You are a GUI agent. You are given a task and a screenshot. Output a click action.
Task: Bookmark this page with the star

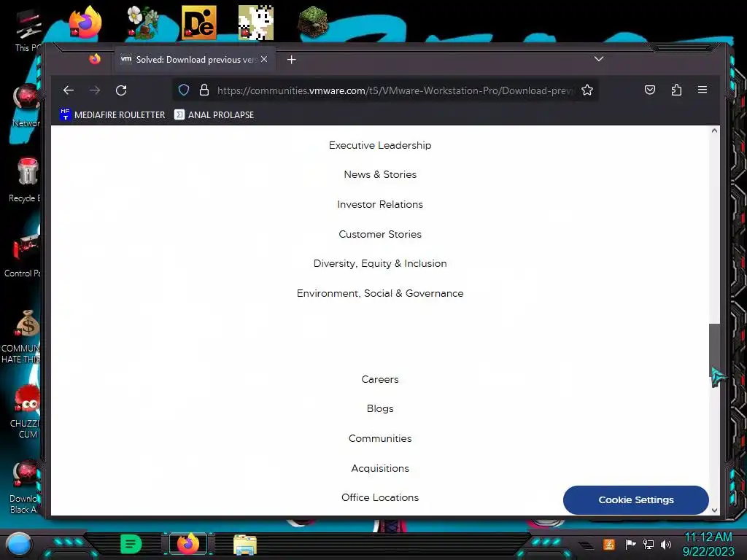587,90
